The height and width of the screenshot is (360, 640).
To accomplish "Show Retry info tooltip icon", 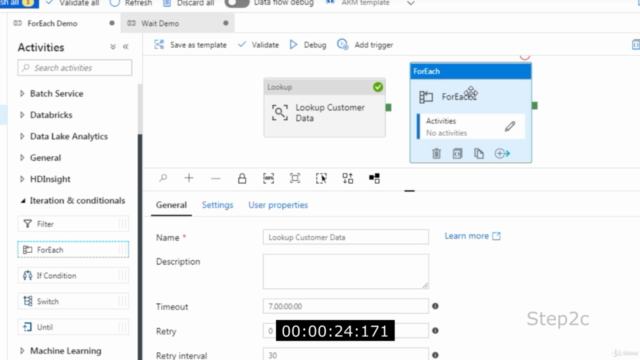I will click(x=436, y=331).
